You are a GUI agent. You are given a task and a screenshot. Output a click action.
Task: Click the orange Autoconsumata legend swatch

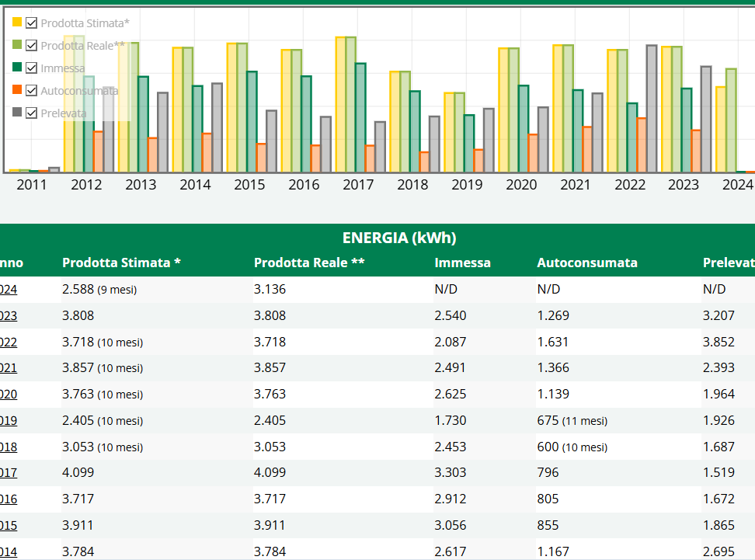tap(17, 91)
